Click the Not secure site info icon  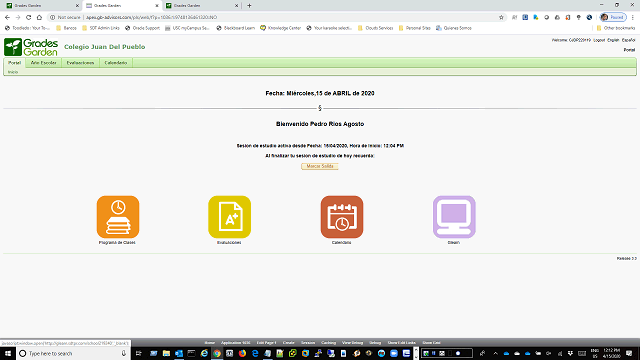[52, 18]
